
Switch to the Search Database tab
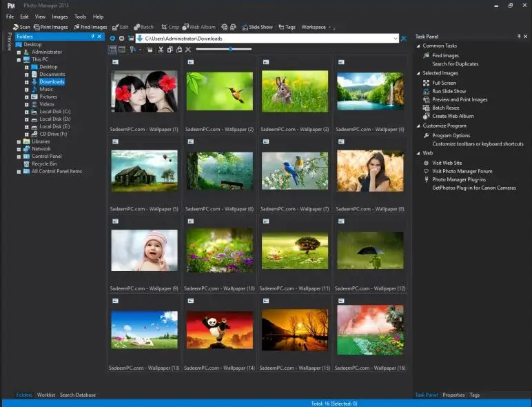click(x=77, y=395)
